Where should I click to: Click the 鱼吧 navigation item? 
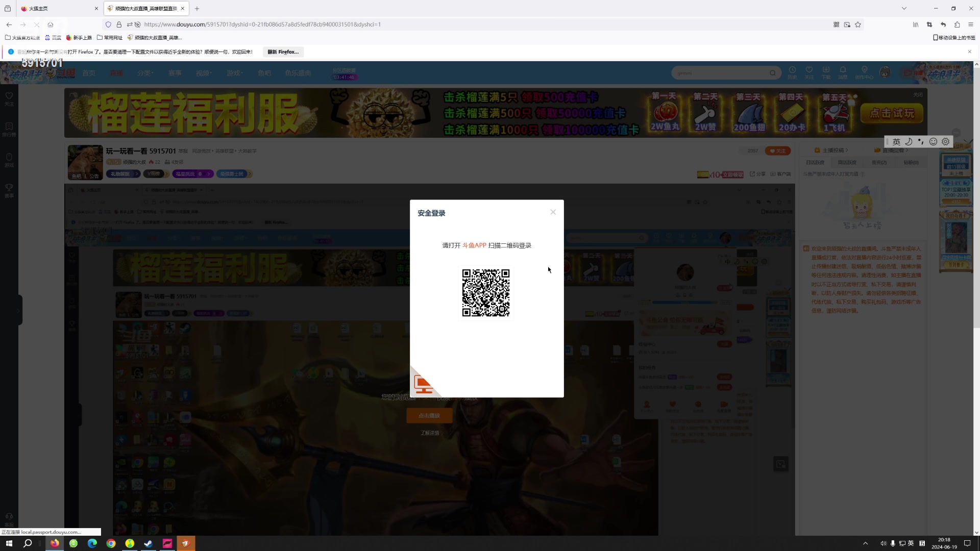[264, 73]
